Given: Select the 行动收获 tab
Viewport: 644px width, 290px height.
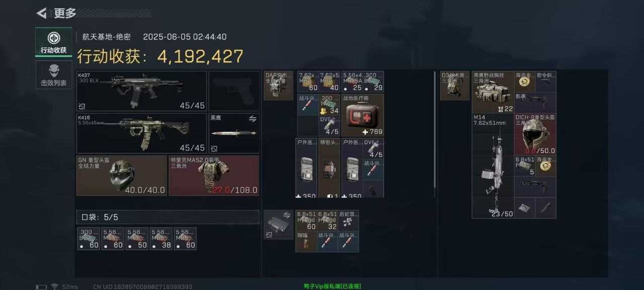Looking at the screenshot, I should [x=53, y=42].
